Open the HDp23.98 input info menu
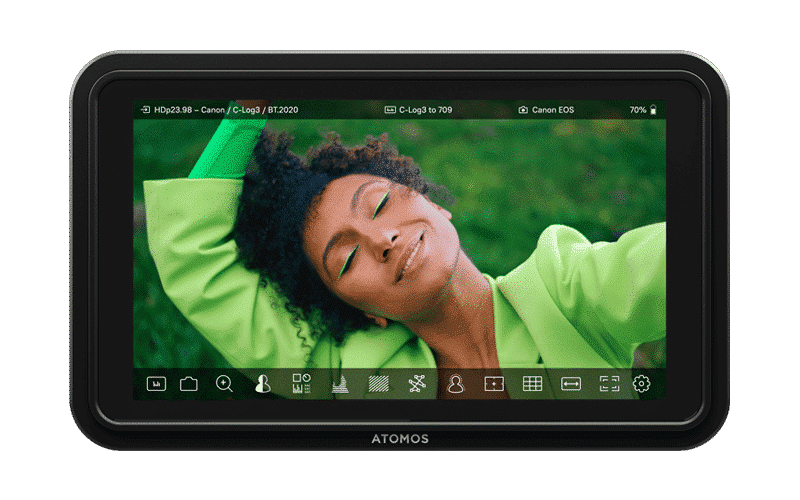The image size is (800, 500). [226, 109]
